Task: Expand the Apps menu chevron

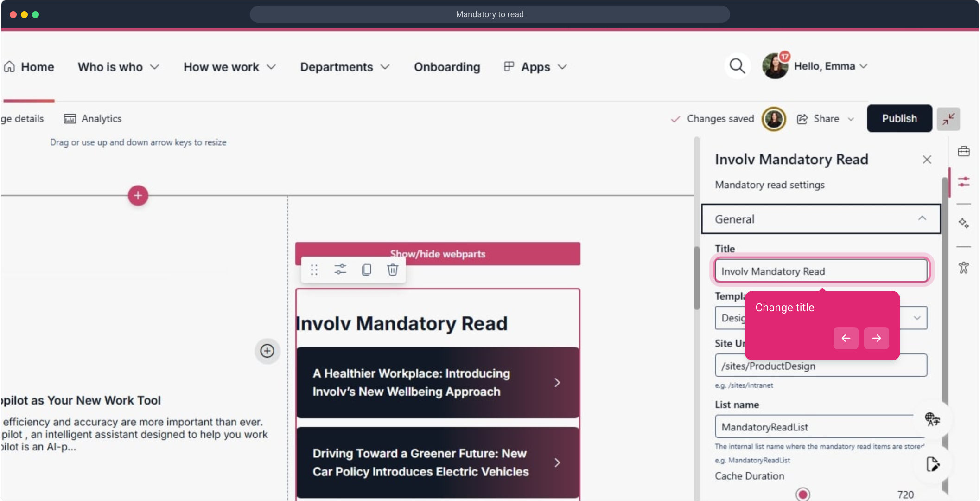Action: click(x=562, y=67)
